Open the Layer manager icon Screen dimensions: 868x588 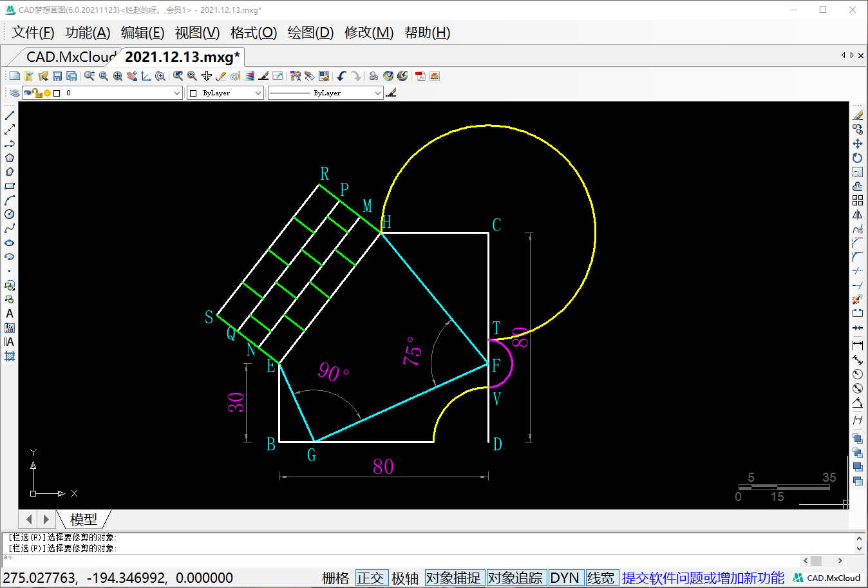[15, 93]
